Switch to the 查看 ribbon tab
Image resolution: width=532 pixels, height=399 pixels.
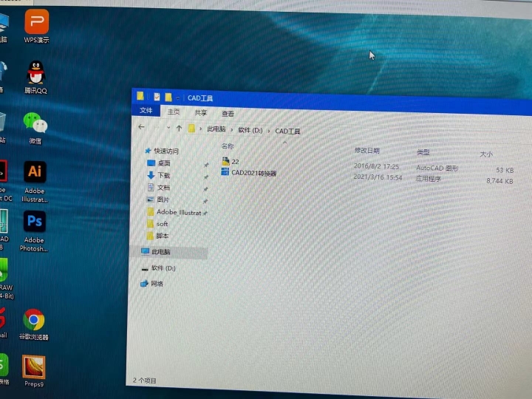tap(228, 114)
